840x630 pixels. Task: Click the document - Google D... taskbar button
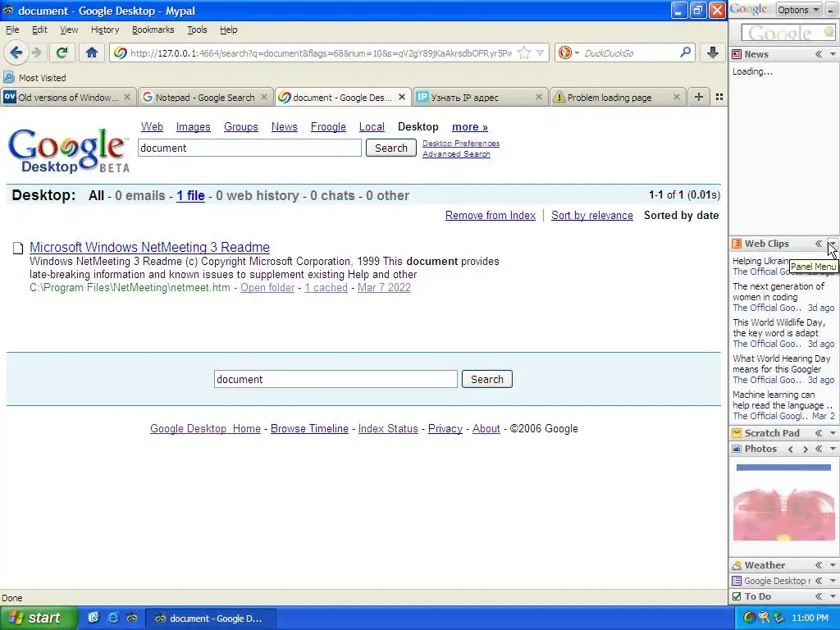[x=211, y=619]
